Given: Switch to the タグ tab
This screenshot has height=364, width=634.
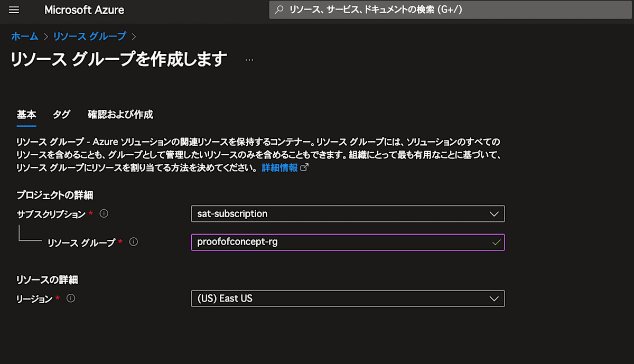Looking at the screenshot, I should tap(61, 115).
